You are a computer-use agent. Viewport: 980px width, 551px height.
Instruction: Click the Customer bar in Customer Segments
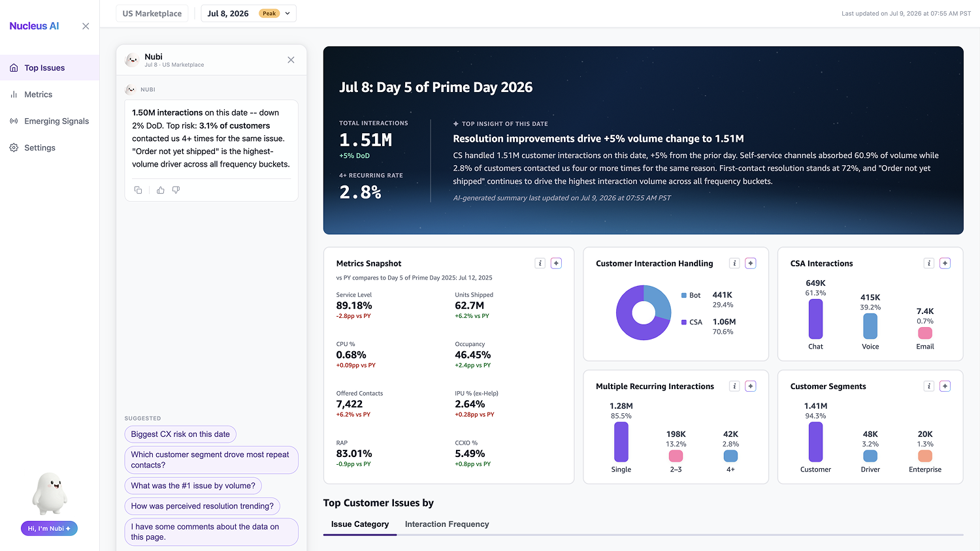click(x=815, y=442)
